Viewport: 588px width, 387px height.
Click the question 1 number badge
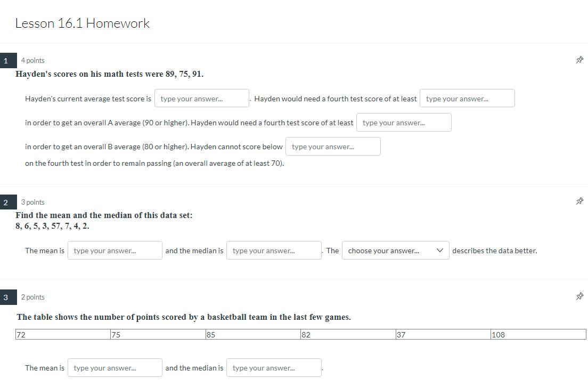[x=6, y=61]
